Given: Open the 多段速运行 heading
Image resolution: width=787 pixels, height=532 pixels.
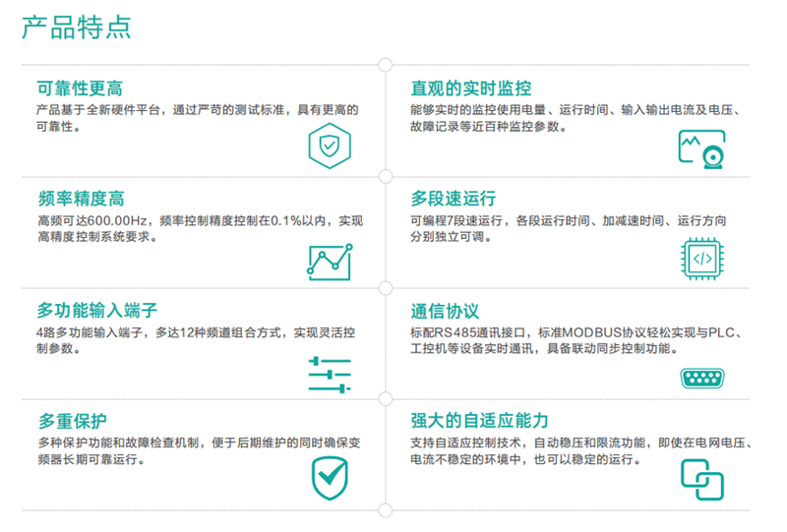Looking at the screenshot, I should coord(453,199).
